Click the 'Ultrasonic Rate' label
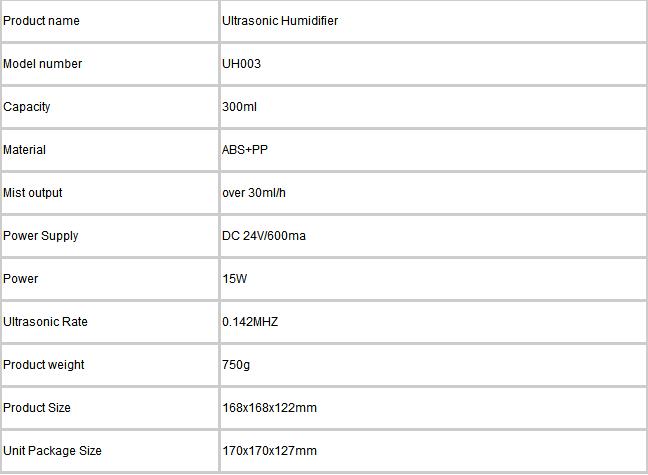The image size is (648, 475). pyautogui.click(x=45, y=322)
